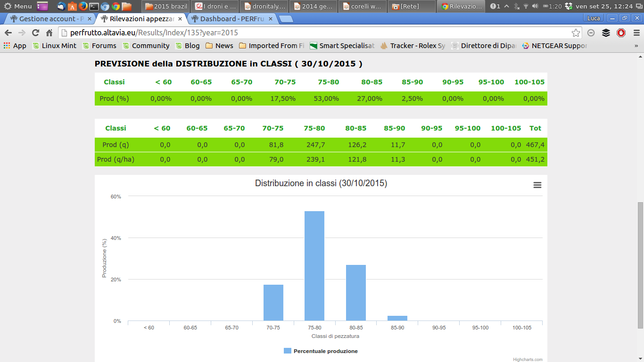Expand the hidden tray icons chevron
The height and width of the screenshot is (362, 644).
[x=506, y=6]
